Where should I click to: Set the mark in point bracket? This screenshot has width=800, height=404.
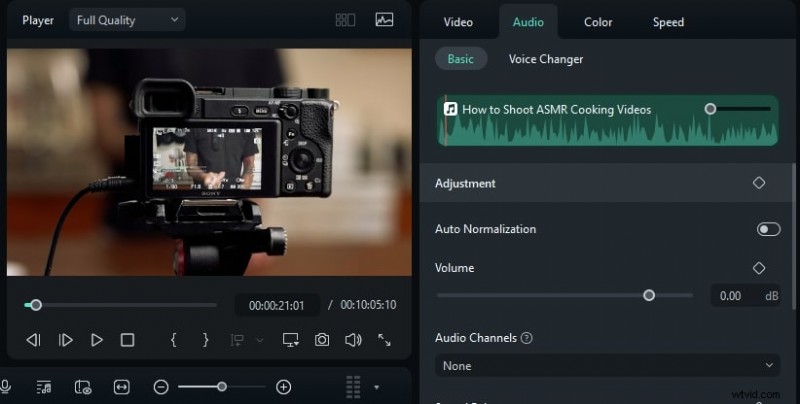[x=173, y=340]
